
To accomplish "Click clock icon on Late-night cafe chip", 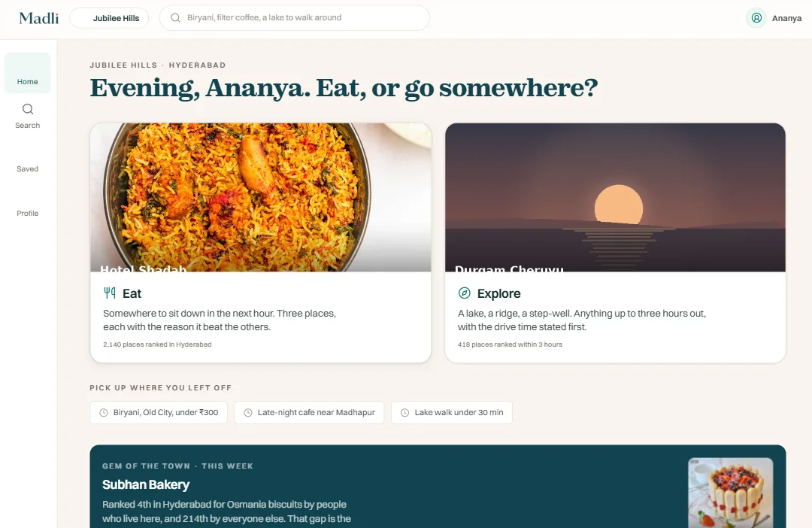I will 248,412.
